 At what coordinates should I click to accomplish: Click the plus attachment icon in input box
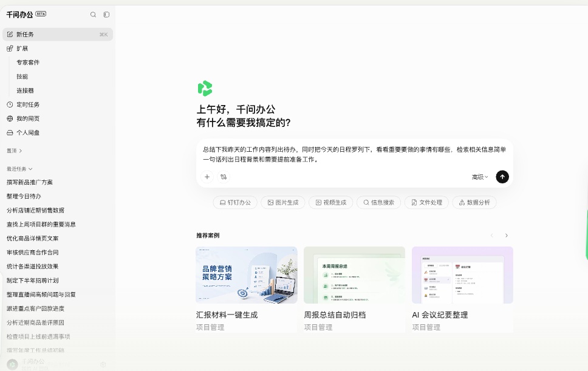pyautogui.click(x=207, y=177)
